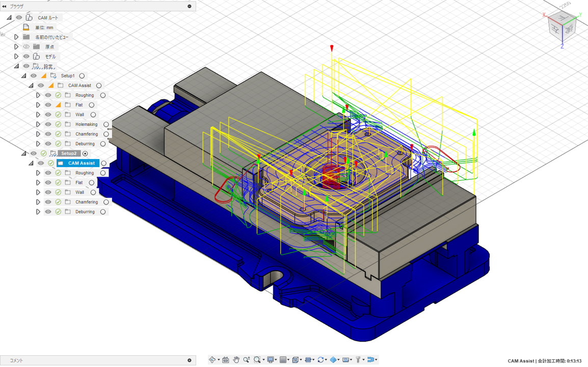This screenshot has height=367, width=588.
Task: Click the CAM root component icon
Action: click(29, 18)
